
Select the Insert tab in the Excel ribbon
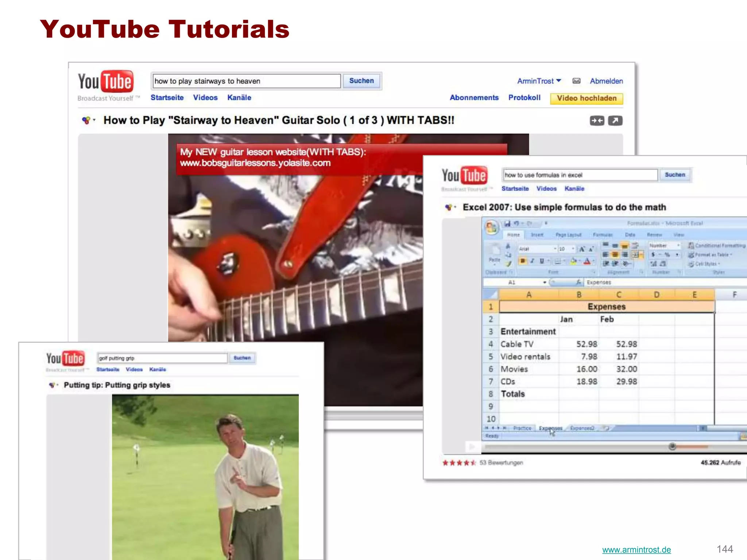coord(537,235)
